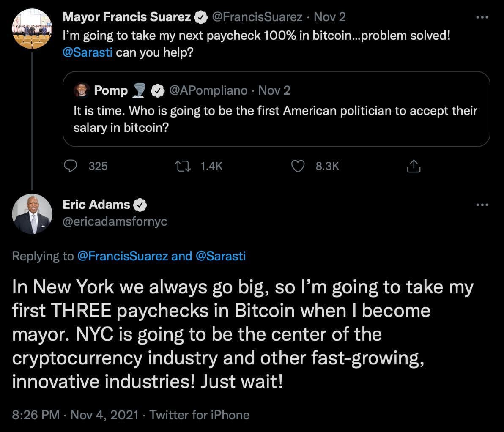Click @Sarasti in the Replying to line

[221, 256]
